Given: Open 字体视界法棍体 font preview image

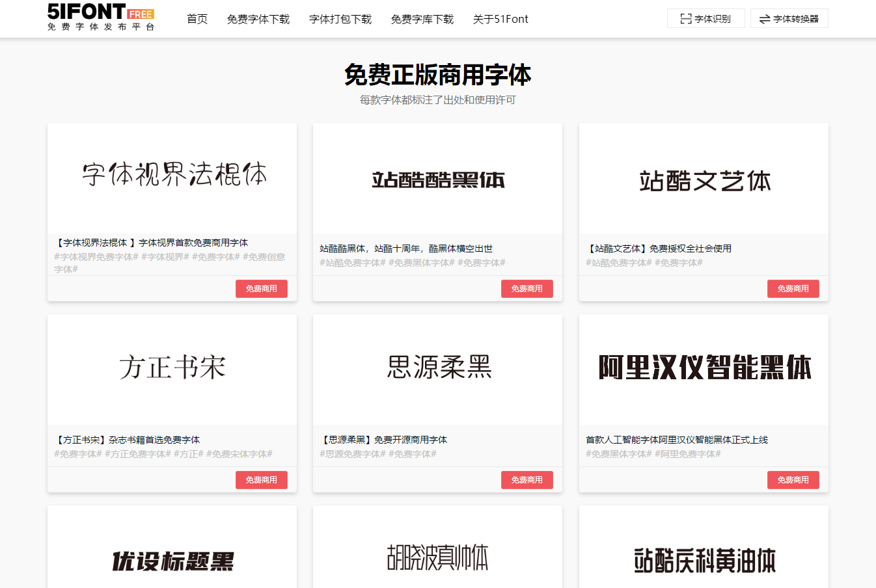Looking at the screenshot, I should [172, 178].
